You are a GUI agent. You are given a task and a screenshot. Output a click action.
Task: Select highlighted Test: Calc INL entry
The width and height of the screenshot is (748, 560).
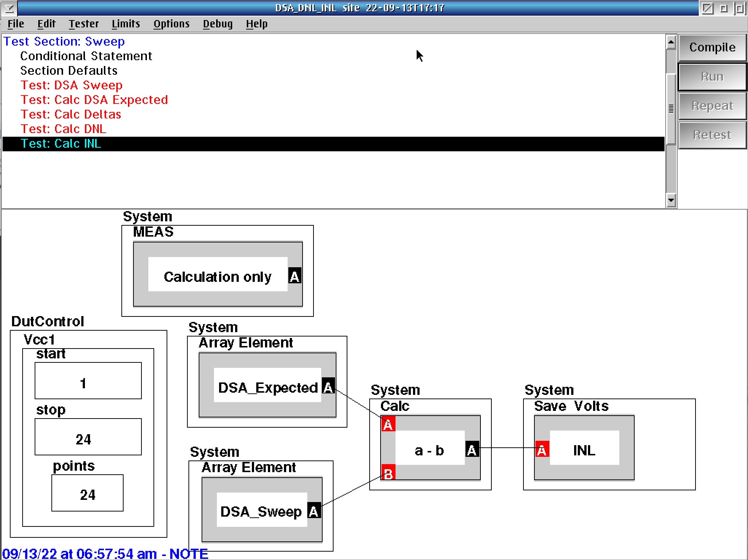tap(333, 144)
